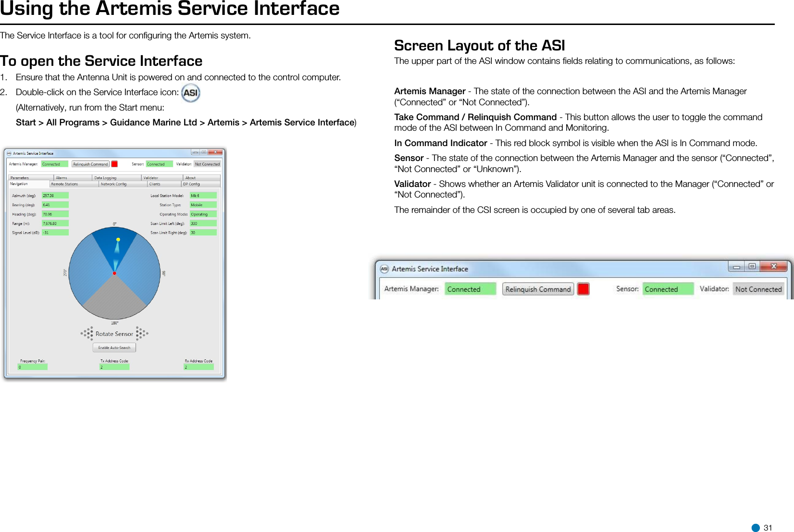Screen dimensions: 794x532
Task: Close the enlarged Artemis Service Interface window
Action: click(x=774, y=266)
